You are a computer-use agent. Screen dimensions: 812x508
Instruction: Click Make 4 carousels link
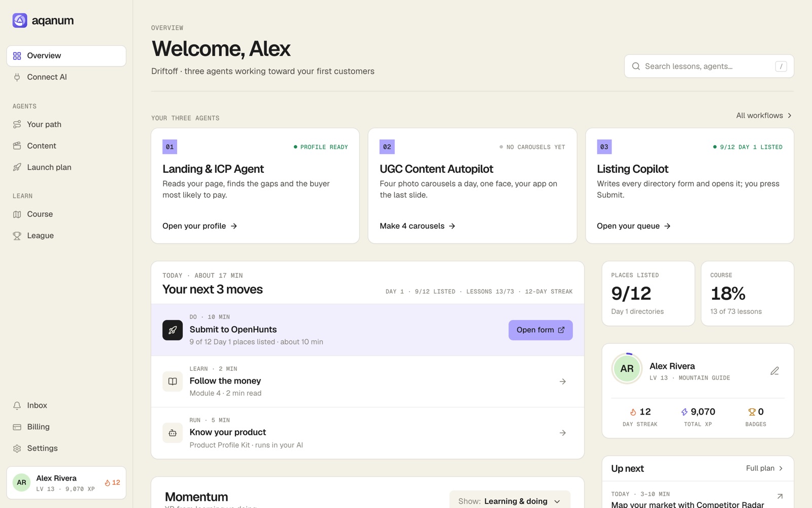tap(417, 226)
